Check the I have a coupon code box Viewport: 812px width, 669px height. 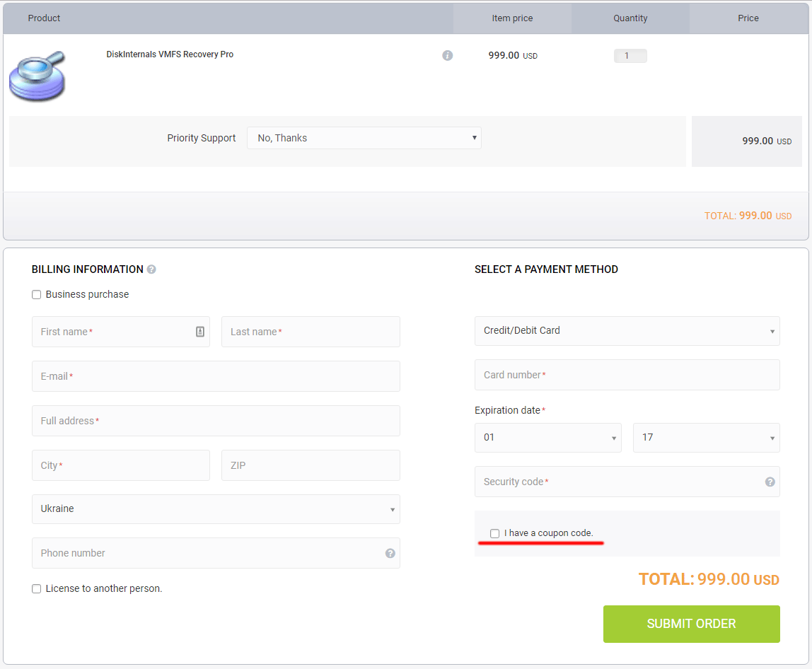click(495, 533)
